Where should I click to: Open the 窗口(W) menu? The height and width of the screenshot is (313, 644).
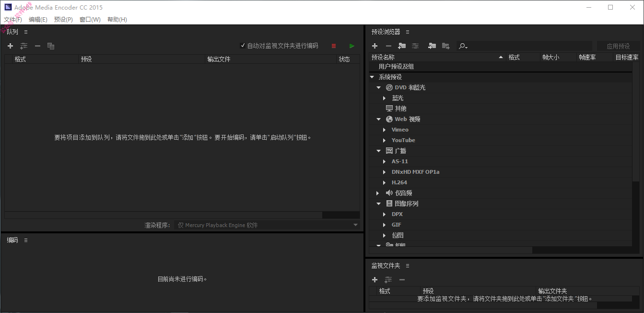pyautogui.click(x=90, y=20)
